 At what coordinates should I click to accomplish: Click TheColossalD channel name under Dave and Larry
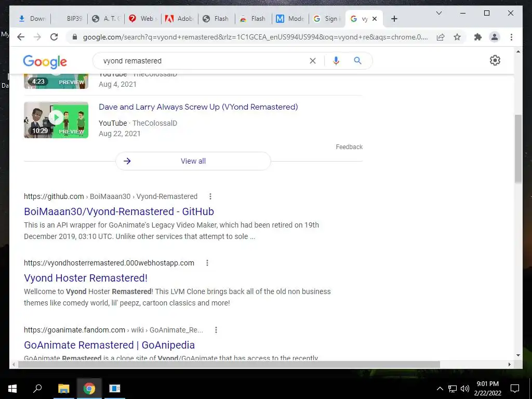[x=155, y=123]
